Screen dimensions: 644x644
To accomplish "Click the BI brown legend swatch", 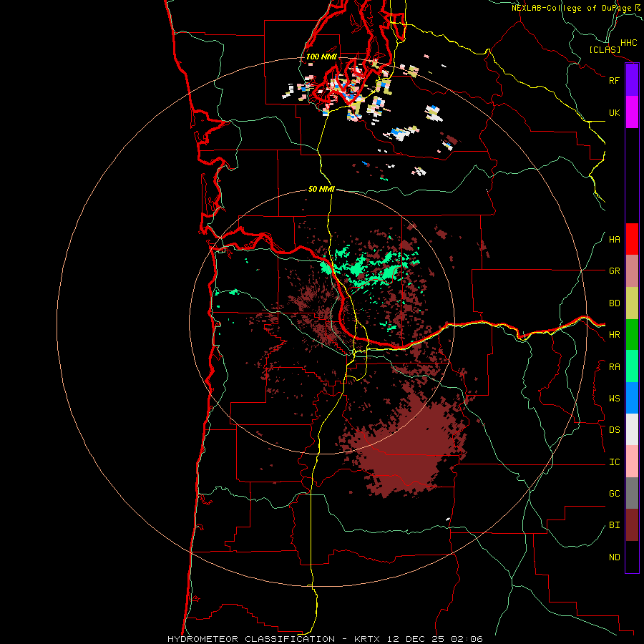I will point(632,525).
